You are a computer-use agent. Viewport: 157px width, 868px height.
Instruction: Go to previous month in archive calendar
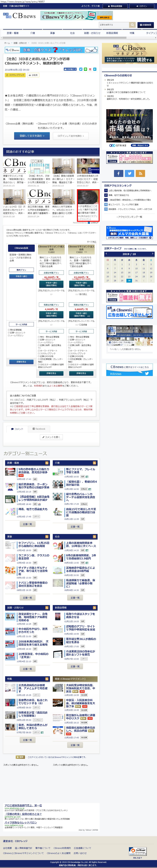(106, 253)
